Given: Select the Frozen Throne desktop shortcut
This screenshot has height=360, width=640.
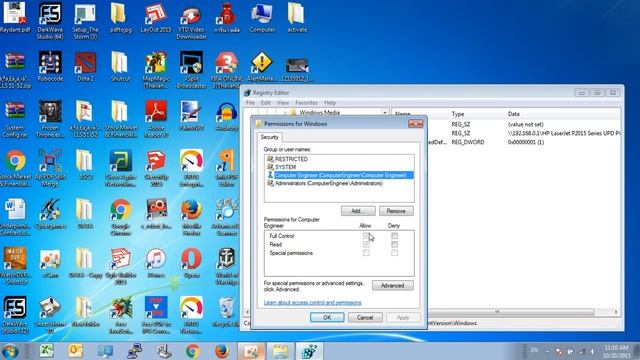Looking at the screenshot, I should click(50, 118).
